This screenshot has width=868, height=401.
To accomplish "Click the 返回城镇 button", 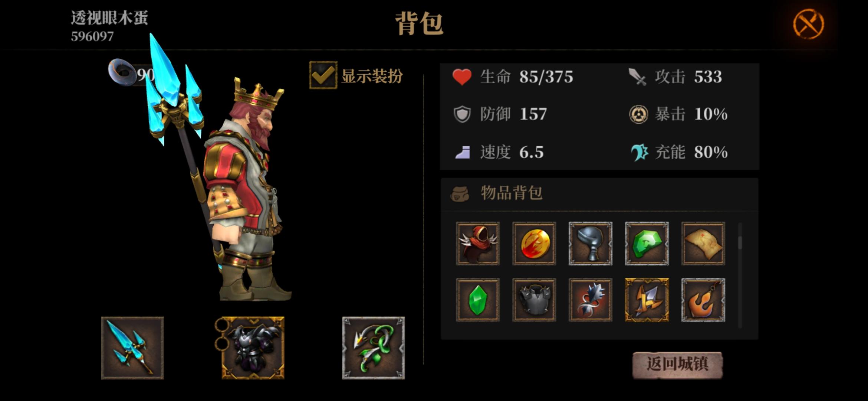I will 677,364.
